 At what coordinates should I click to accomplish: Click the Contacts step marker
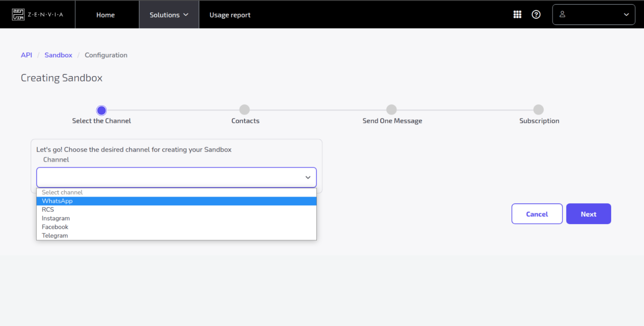pos(244,110)
